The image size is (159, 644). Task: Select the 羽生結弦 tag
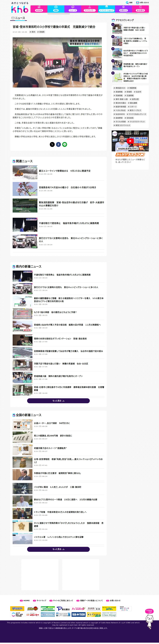(129, 118)
